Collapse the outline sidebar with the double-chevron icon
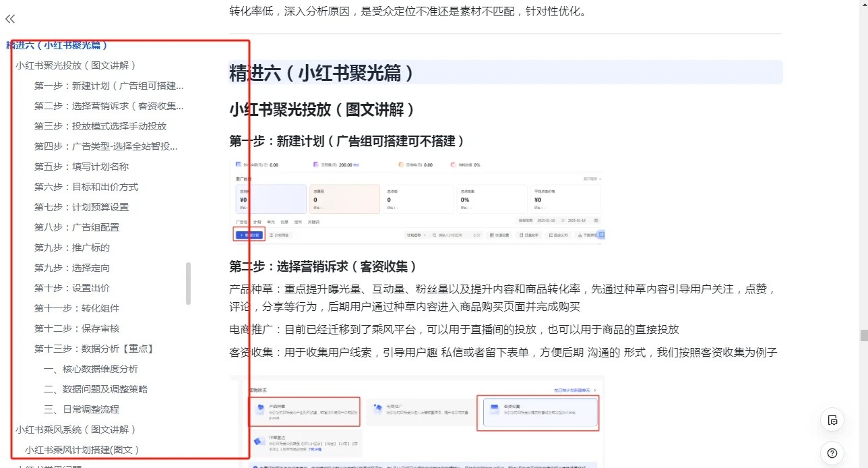The height and width of the screenshot is (468, 868). click(x=10, y=19)
